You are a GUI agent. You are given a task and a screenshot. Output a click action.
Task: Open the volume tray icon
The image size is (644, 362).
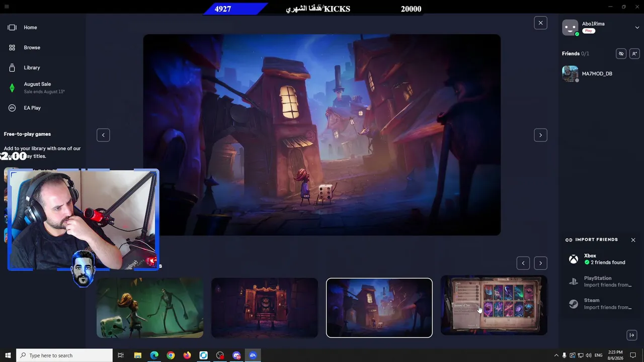(588, 355)
